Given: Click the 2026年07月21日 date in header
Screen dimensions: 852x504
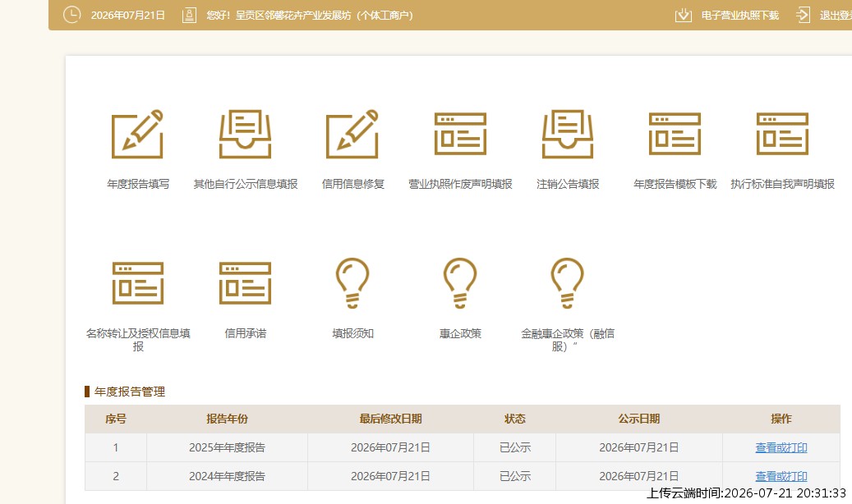Looking at the screenshot, I should (127, 16).
